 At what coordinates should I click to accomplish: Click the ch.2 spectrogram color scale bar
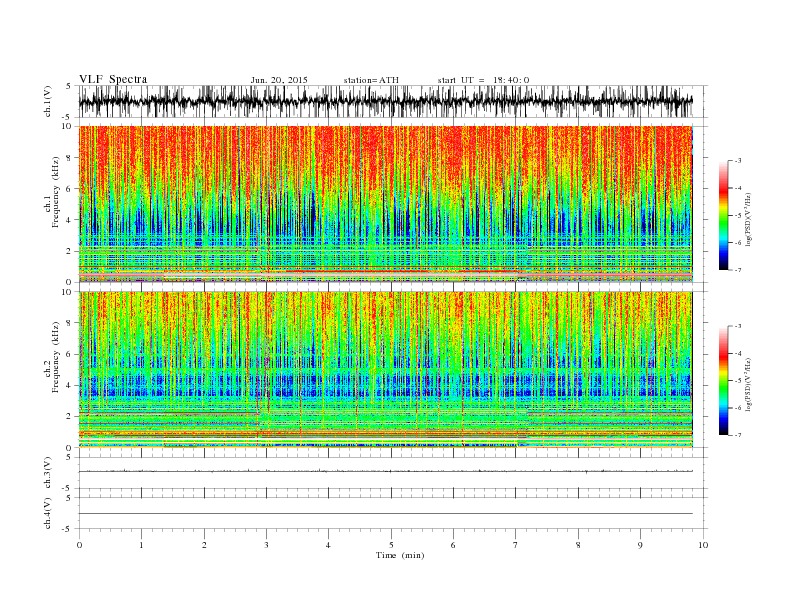point(723,380)
